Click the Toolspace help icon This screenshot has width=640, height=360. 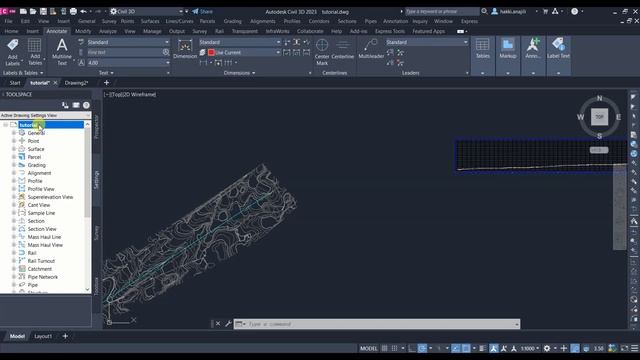[86, 105]
